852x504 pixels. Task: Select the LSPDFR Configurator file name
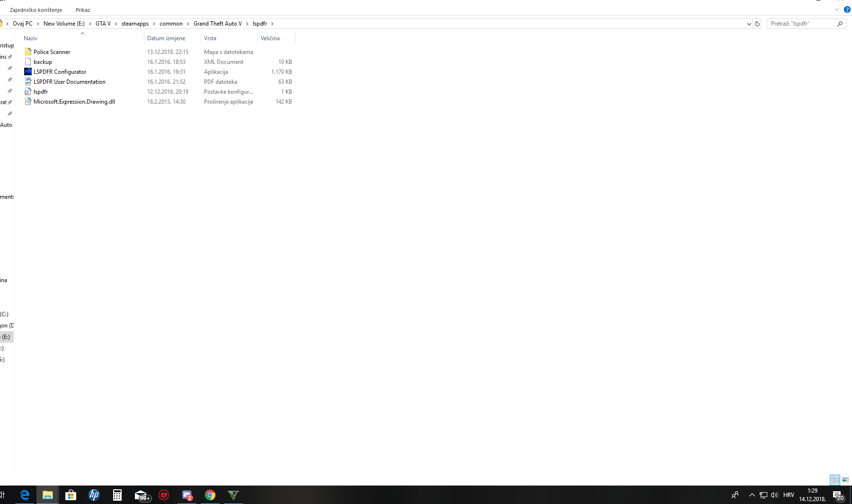pyautogui.click(x=60, y=72)
